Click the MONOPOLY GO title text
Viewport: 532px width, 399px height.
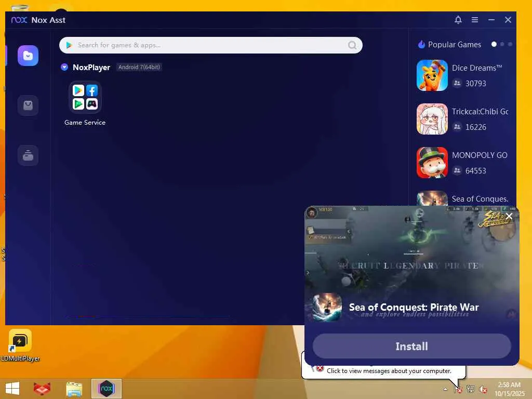[x=480, y=155]
